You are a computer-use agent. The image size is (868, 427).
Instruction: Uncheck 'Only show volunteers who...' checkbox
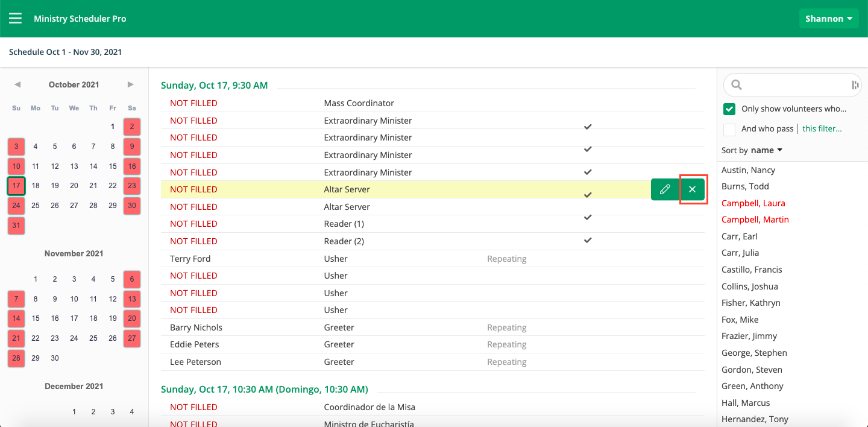(x=729, y=109)
